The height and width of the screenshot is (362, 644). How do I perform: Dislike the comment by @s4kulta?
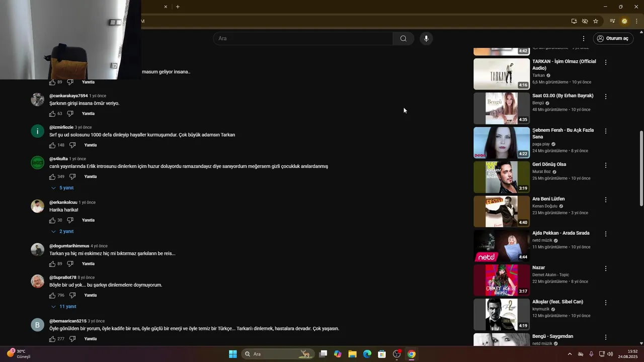[x=72, y=177]
